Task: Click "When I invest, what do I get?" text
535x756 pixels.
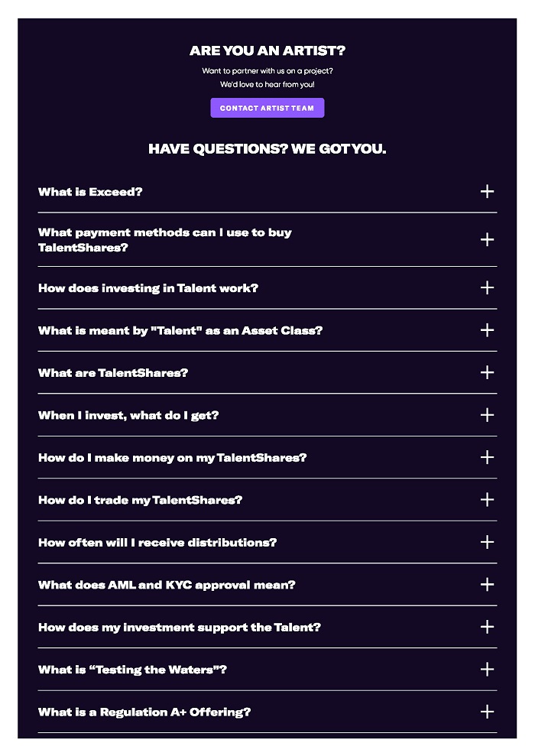Action: tap(128, 415)
